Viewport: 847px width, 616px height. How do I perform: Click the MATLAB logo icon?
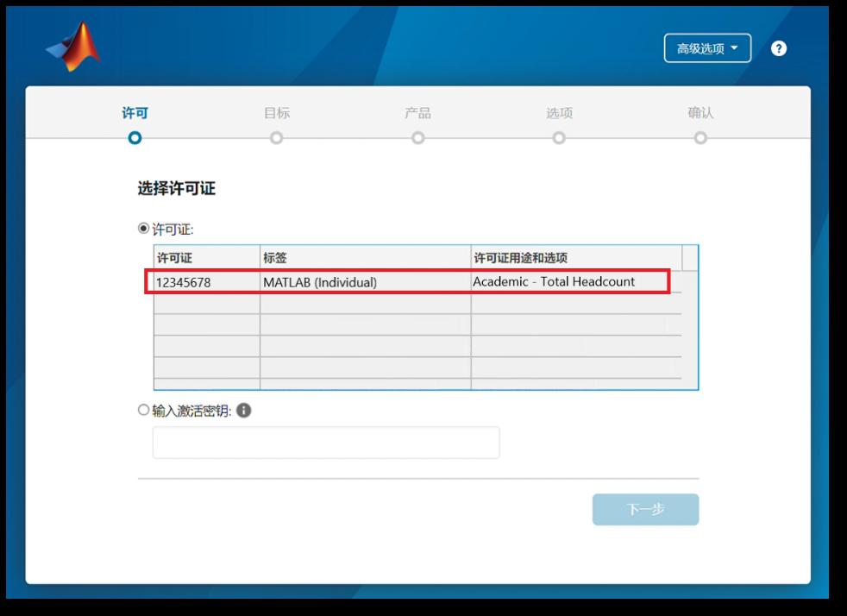coord(74,47)
